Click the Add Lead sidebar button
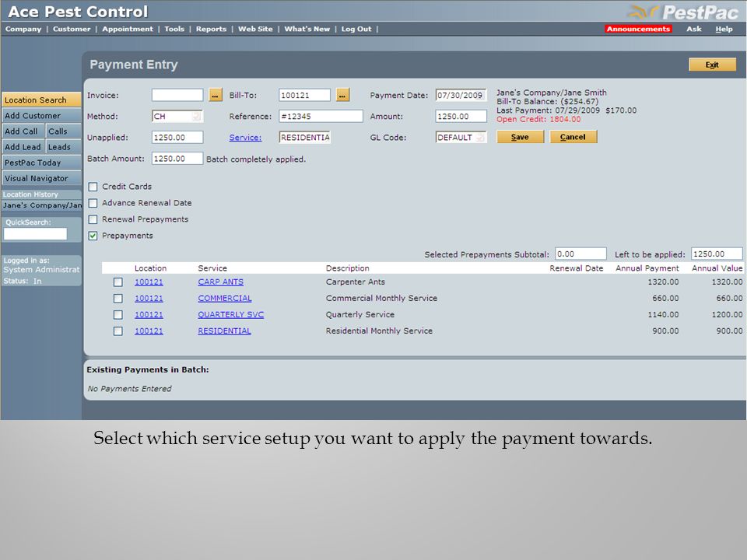The image size is (747, 560). [23, 147]
